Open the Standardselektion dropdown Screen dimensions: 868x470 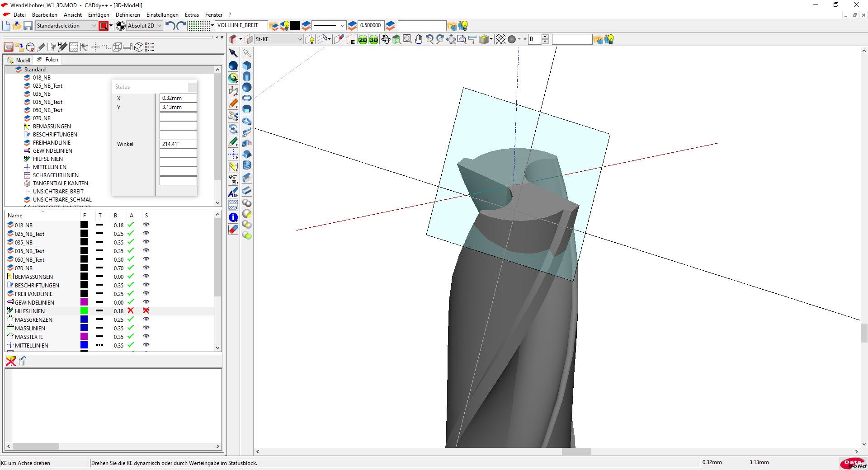tap(94, 26)
